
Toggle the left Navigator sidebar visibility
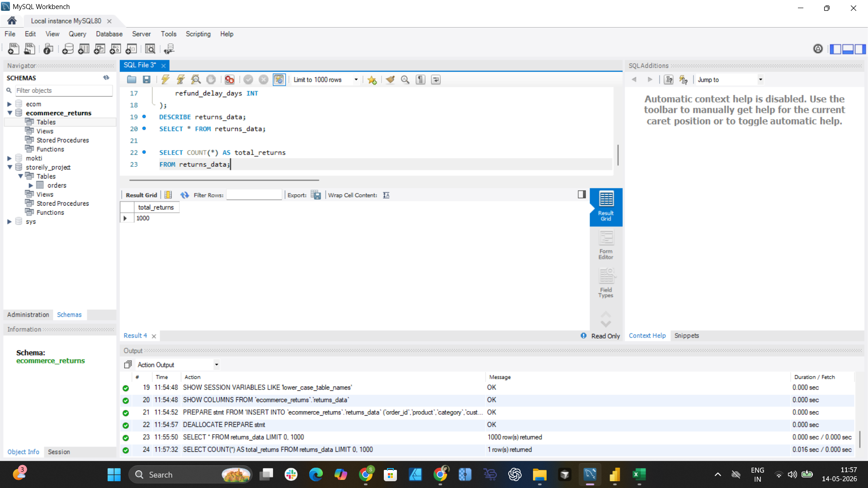[x=836, y=49]
